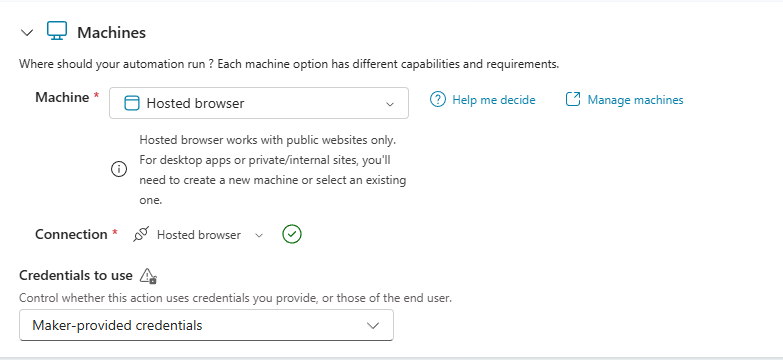Screen dimensions: 783x360
Task: Collapse the Machines section chevron
Action: [x=27, y=33]
